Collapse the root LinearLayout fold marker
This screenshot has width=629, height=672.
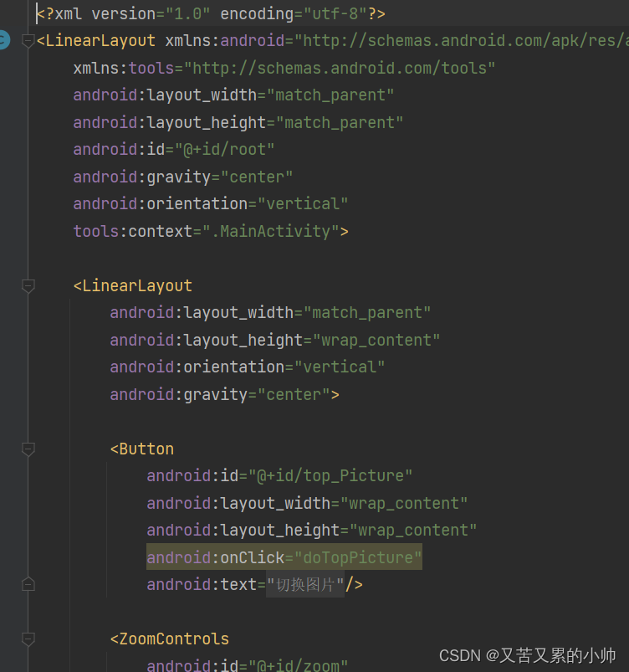click(x=28, y=41)
